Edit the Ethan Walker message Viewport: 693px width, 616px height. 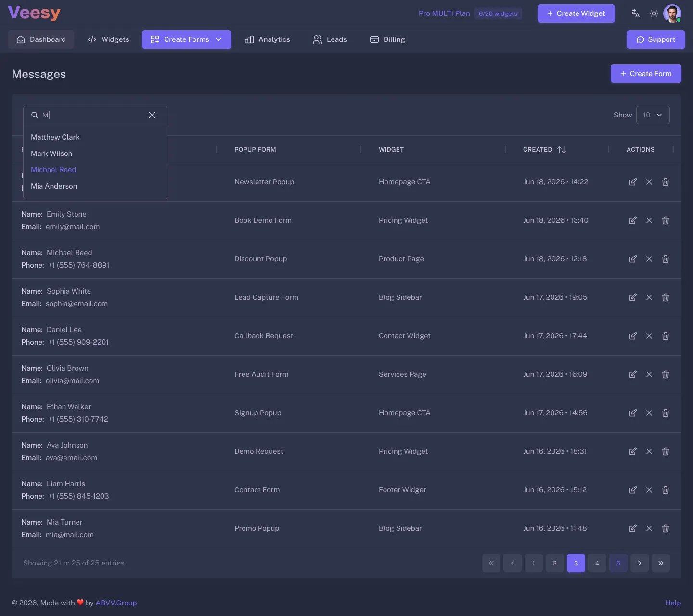[633, 413]
